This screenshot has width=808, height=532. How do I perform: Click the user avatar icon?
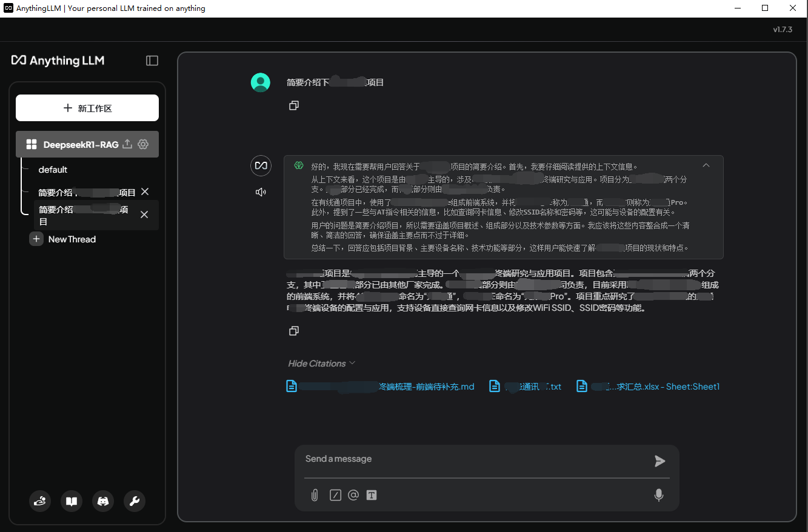261,82
